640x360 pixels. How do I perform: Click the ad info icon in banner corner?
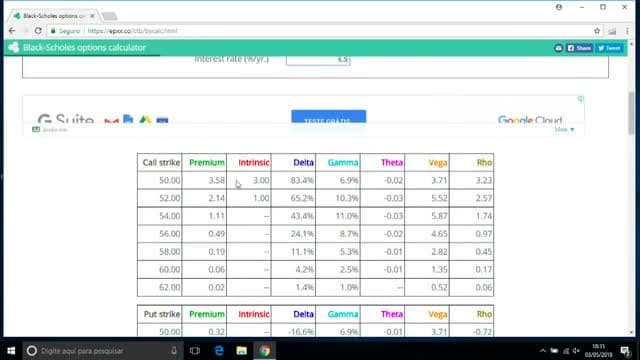point(580,99)
